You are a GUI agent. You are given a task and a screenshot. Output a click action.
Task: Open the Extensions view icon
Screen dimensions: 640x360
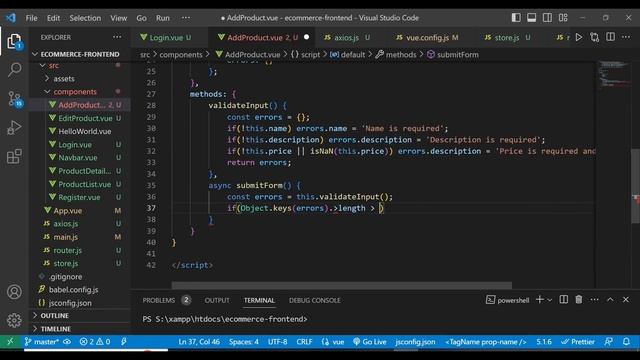14,156
